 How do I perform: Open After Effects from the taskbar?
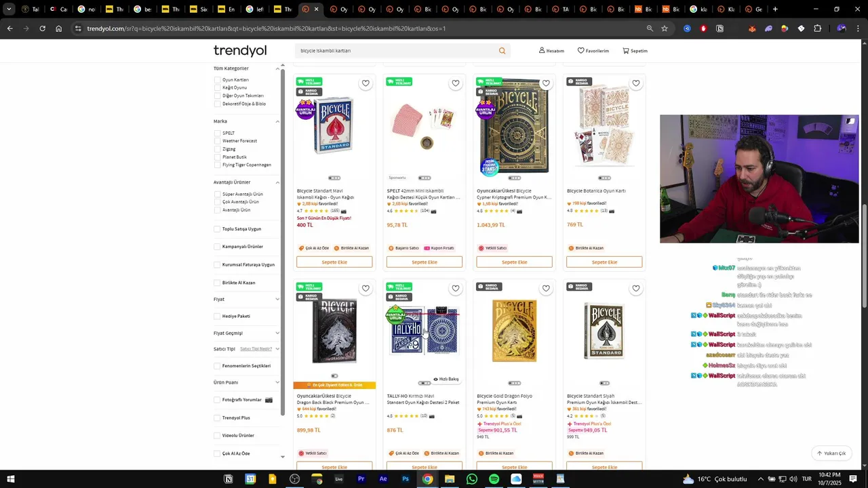(x=383, y=479)
